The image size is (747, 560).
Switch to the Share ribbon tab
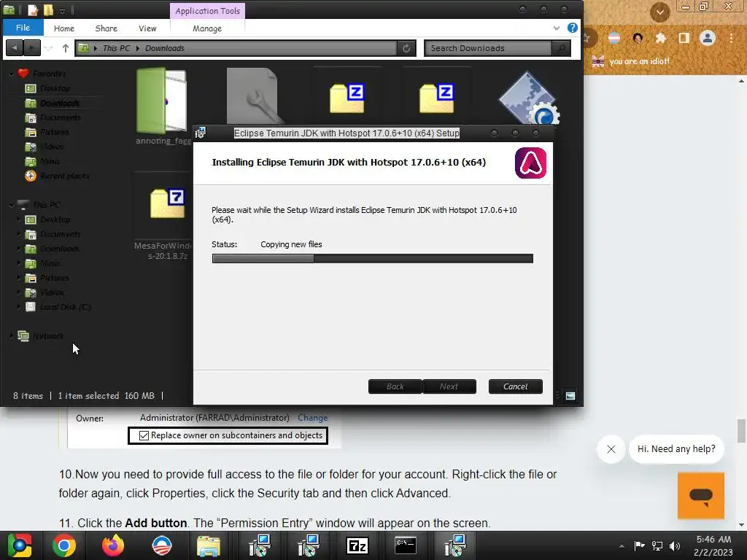point(107,28)
